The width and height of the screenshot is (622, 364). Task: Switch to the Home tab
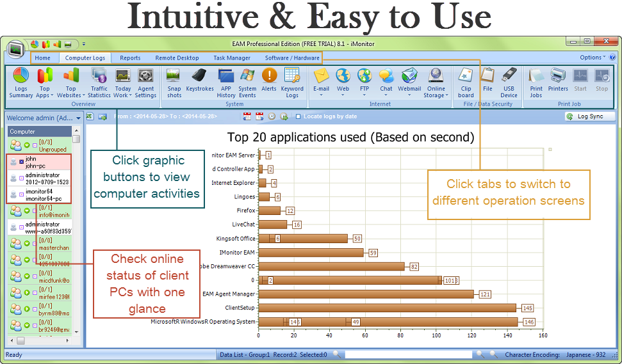pos(42,58)
